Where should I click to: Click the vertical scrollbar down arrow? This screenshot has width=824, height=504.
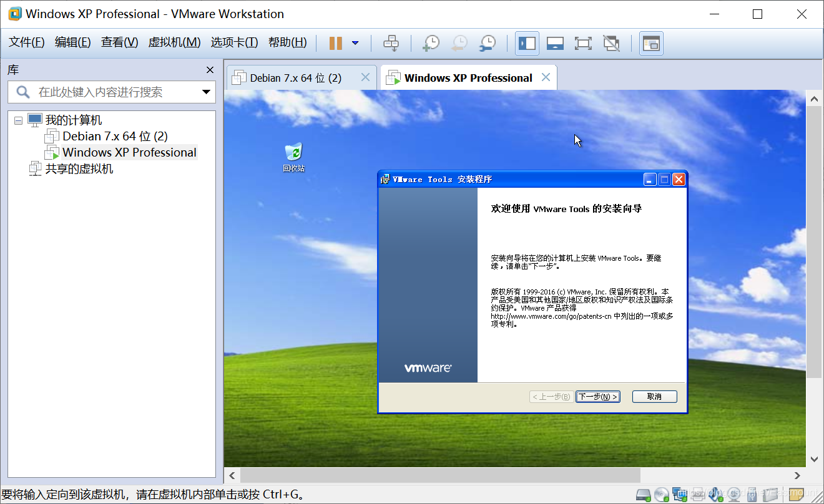click(814, 459)
